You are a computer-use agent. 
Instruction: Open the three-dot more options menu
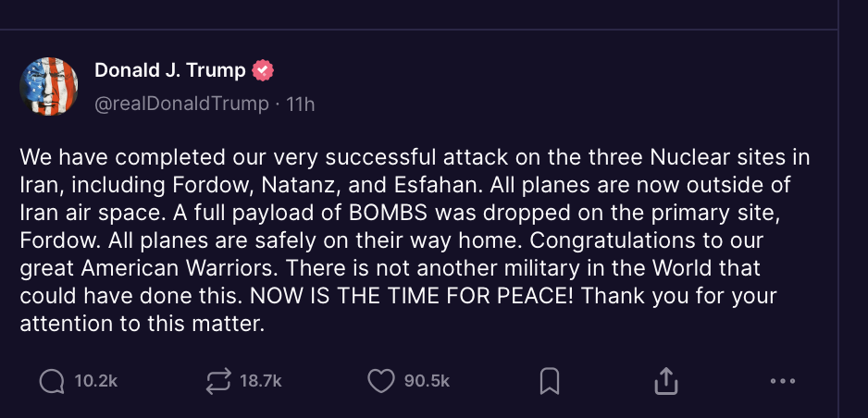tap(783, 380)
